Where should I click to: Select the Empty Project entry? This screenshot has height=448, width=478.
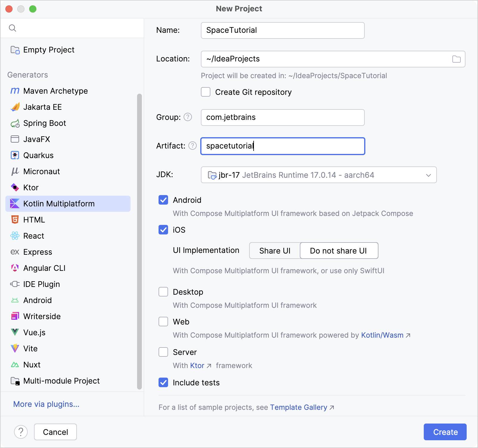point(49,50)
